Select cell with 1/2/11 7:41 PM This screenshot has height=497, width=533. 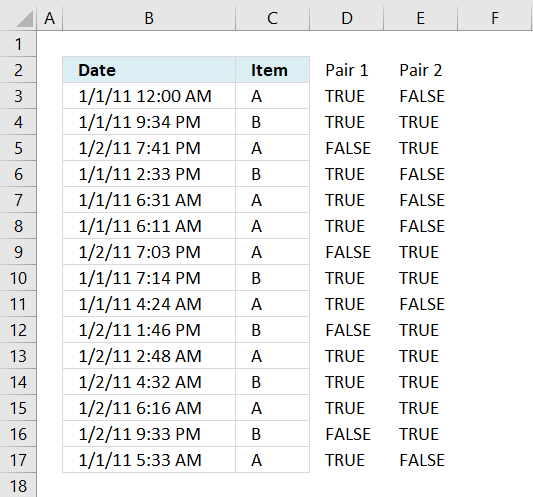pyautogui.click(x=149, y=148)
